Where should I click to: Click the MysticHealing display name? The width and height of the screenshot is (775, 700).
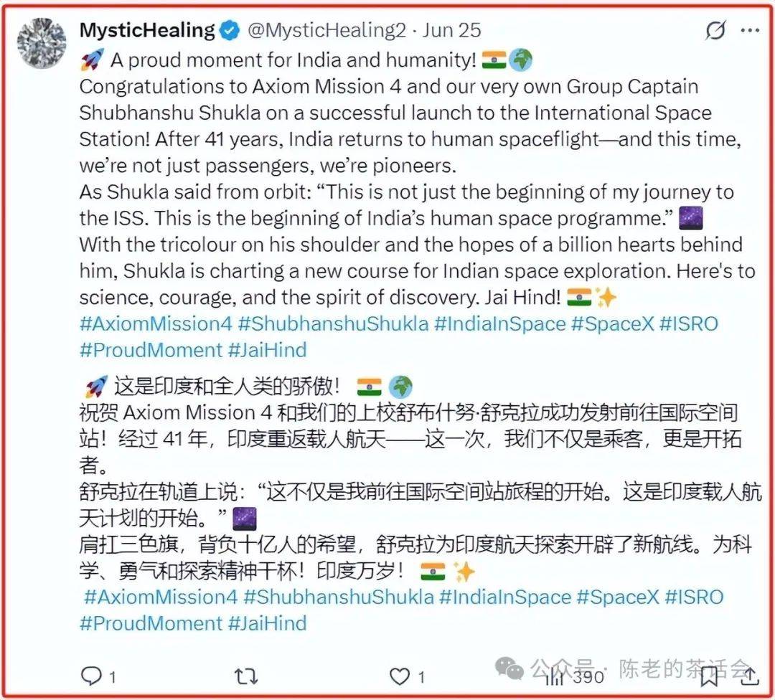(147, 31)
